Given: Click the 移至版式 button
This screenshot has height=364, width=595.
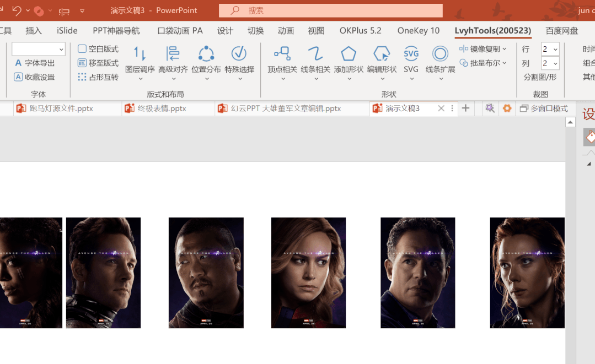Looking at the screenshot, I should [x=98, y=63].
